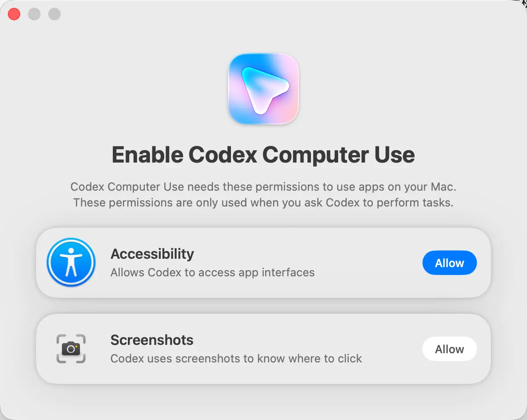Click the gray zoom window button
Screen dimensions: 527x420
point(54,14)
